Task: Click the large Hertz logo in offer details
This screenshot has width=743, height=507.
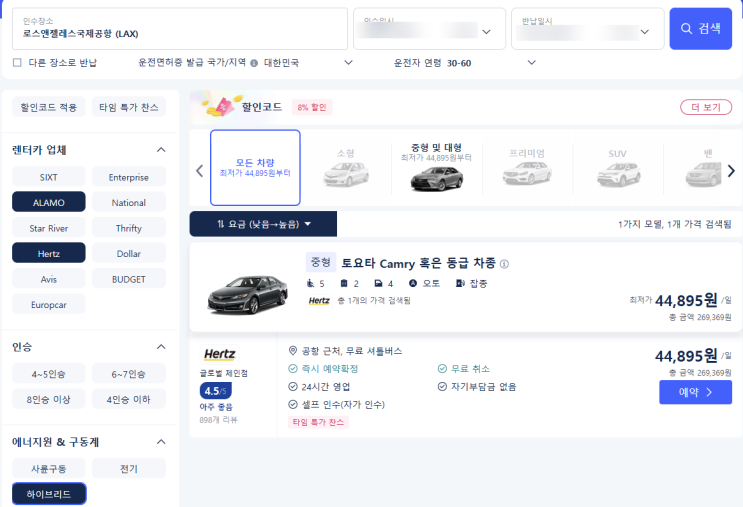Action: click(x=219, y=354)
